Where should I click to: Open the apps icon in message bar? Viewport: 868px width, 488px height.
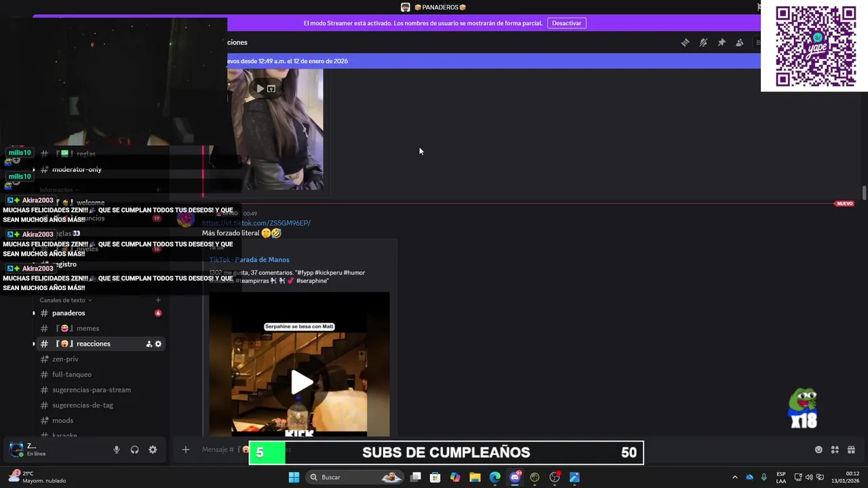point(835,449)
